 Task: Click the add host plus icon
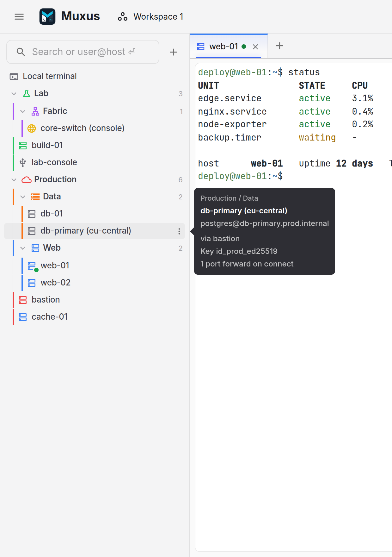tap(173, 52)
